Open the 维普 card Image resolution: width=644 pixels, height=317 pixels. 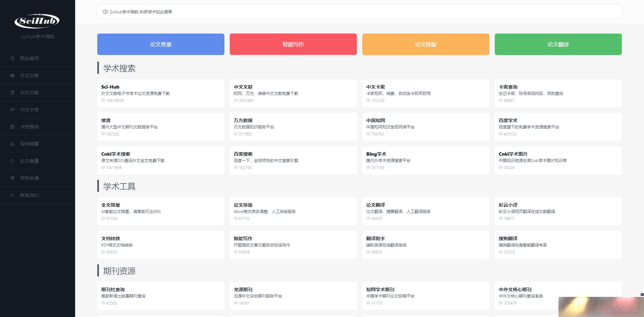pyautogui.click(x=161, y=127)
